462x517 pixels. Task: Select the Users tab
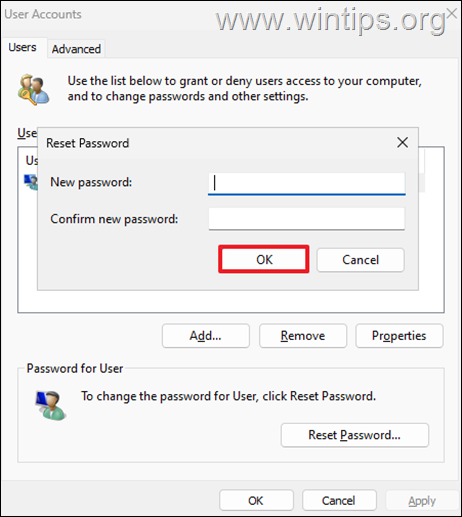click(x=23, y=47)
